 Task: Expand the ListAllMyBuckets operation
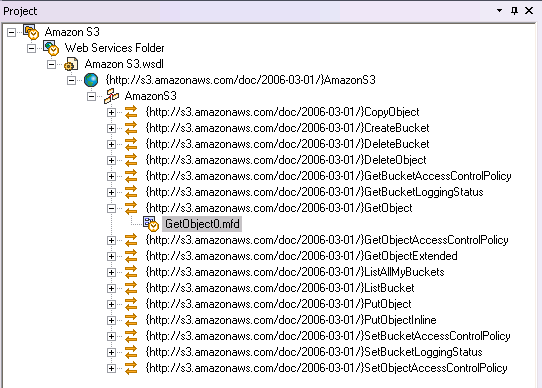tap(111, 272)
